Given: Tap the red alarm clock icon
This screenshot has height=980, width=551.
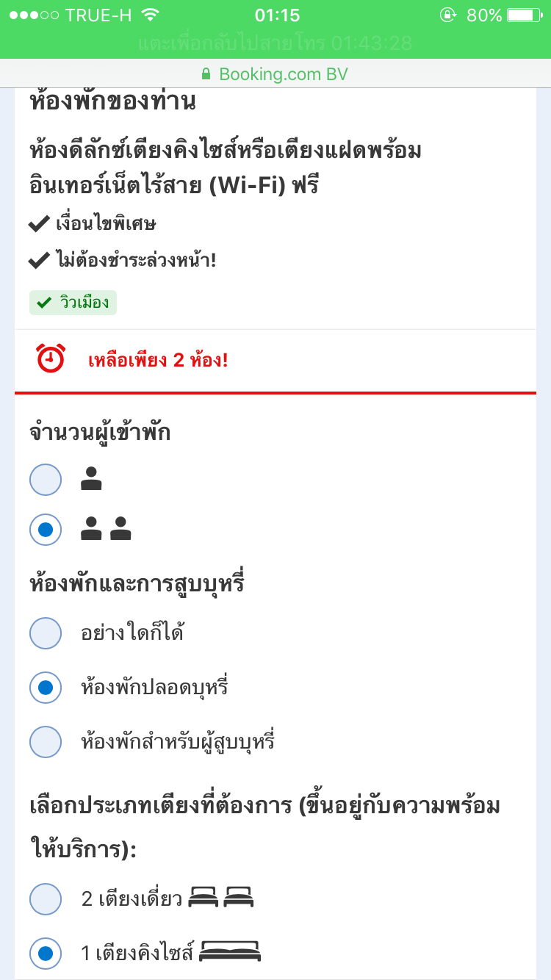Looking at the screenshot, I should coord(50,359).
